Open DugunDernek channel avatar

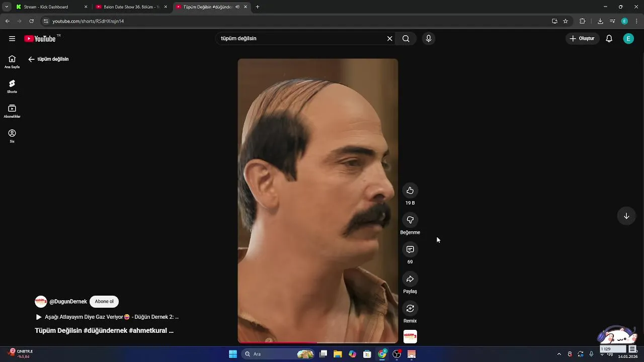tap(41, 302)
